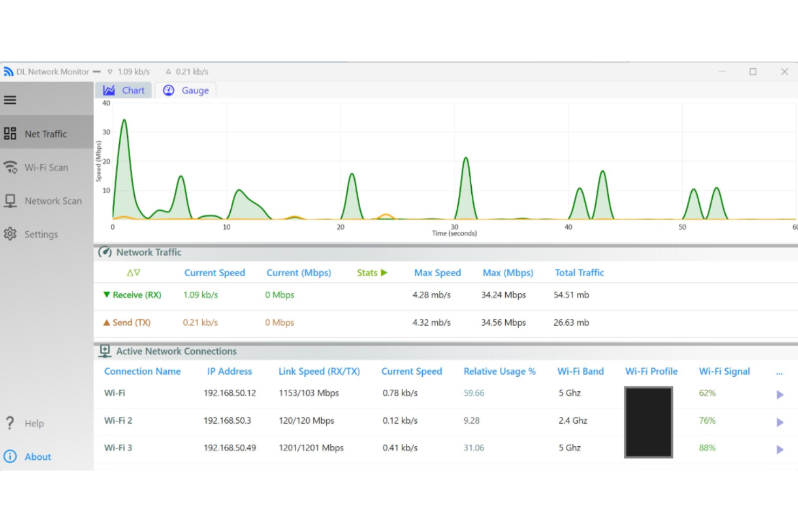
Task: Click the 62% Wi-Fi signal indicator
Action: [x=706, y=393]
